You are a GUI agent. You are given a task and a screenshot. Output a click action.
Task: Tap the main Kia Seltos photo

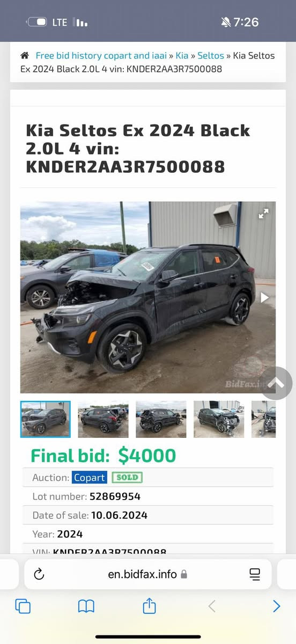(x=148, y=297)
